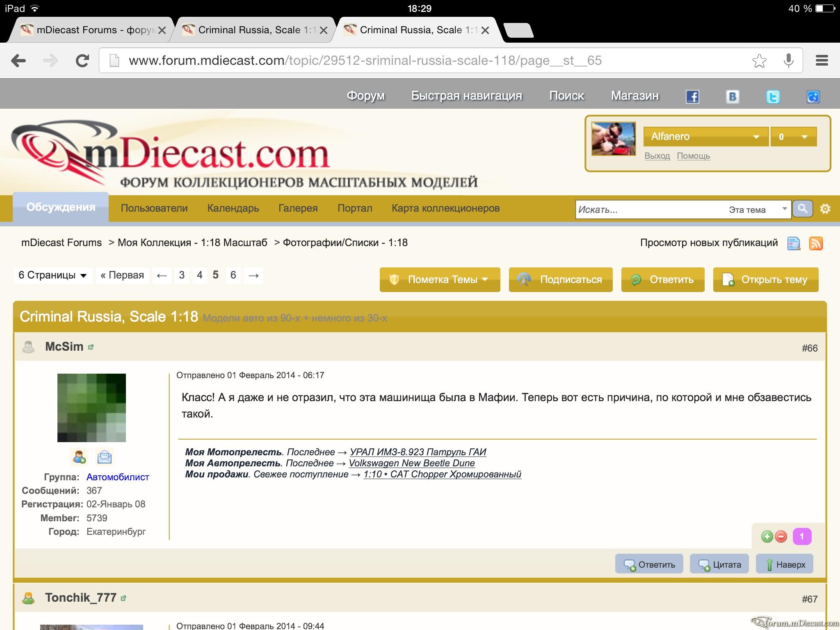Open the Chrome hamburger menu
This screenshot has width=840, height=630.
(x=822, y=61)
